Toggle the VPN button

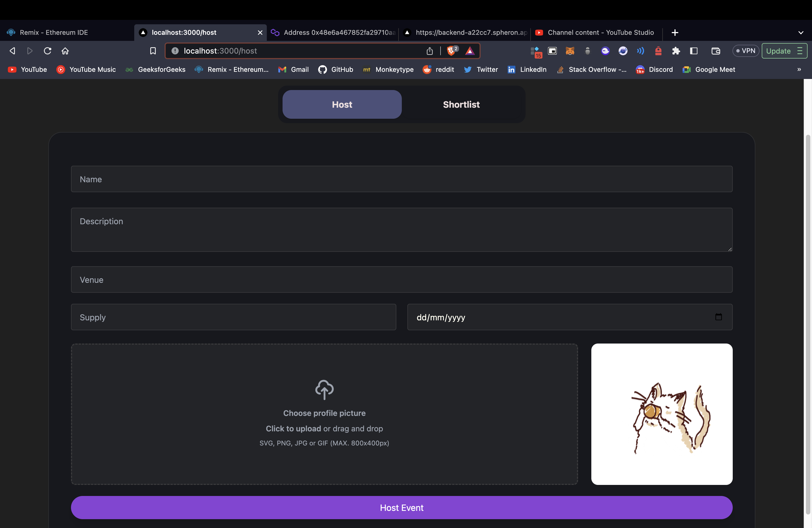745,51
